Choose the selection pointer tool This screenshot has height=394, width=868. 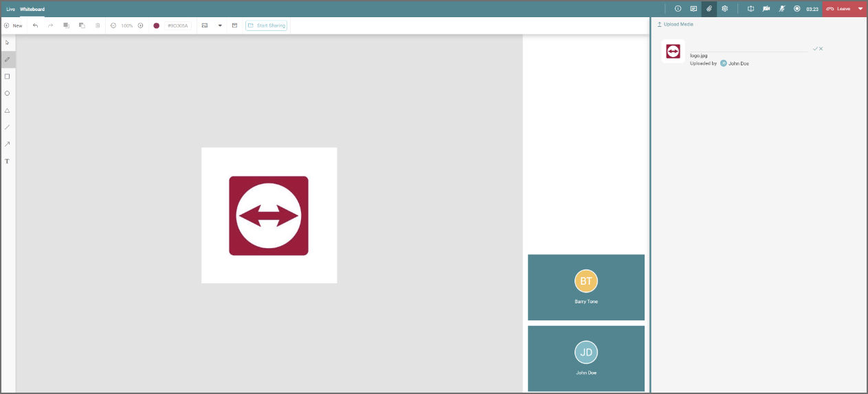coord(8,43)
